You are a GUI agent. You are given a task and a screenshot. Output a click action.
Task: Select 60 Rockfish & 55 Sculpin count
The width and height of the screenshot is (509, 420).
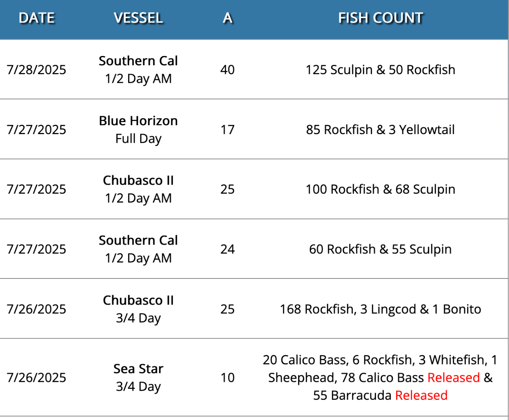(380, 249)
